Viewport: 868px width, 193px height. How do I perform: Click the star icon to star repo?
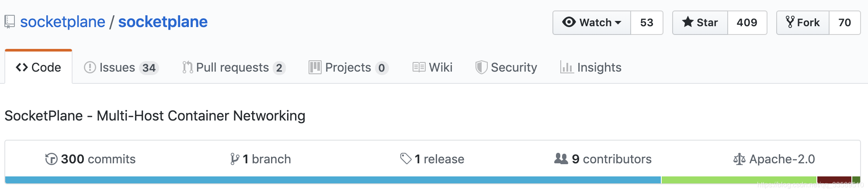(688, 22)
